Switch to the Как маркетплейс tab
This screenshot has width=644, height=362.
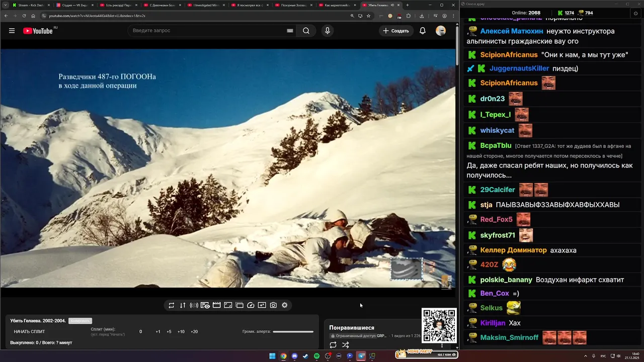[x=338, y=5]
